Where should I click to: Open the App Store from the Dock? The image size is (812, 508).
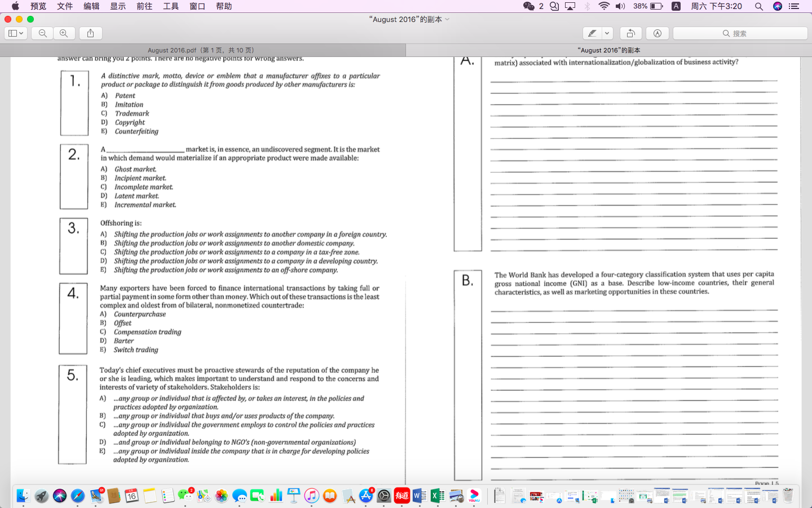point(366,496)
